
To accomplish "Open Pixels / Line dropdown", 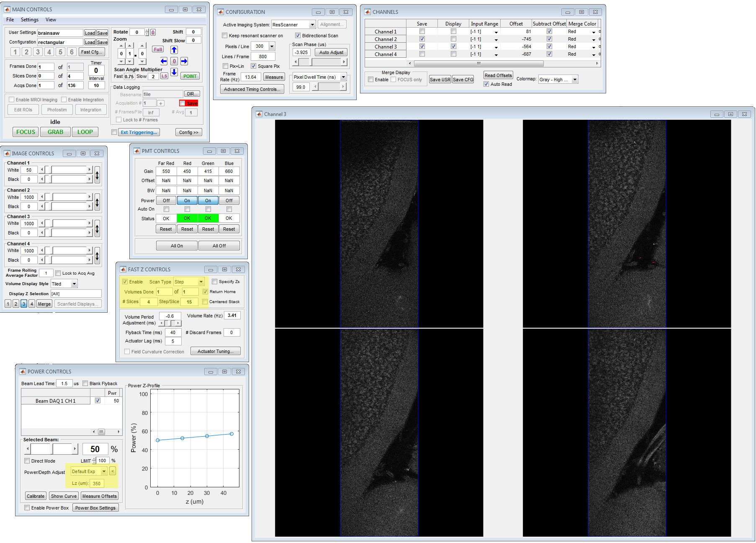I will [x=272, y=46].
